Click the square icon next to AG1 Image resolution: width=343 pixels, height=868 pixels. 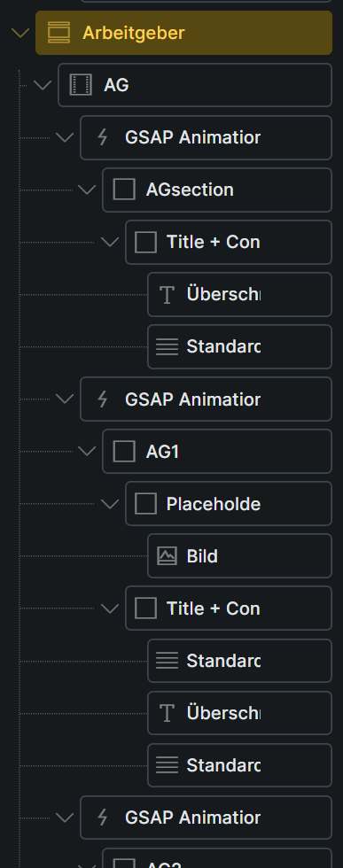(x=124, y=452)
